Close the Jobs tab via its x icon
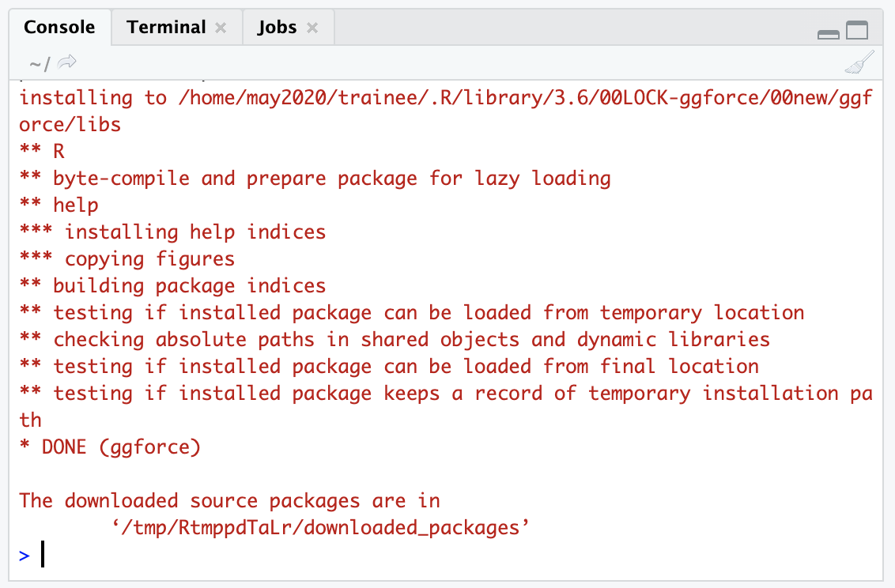The width and height of the screenshot is (895, 588). (x=312, y=27)
